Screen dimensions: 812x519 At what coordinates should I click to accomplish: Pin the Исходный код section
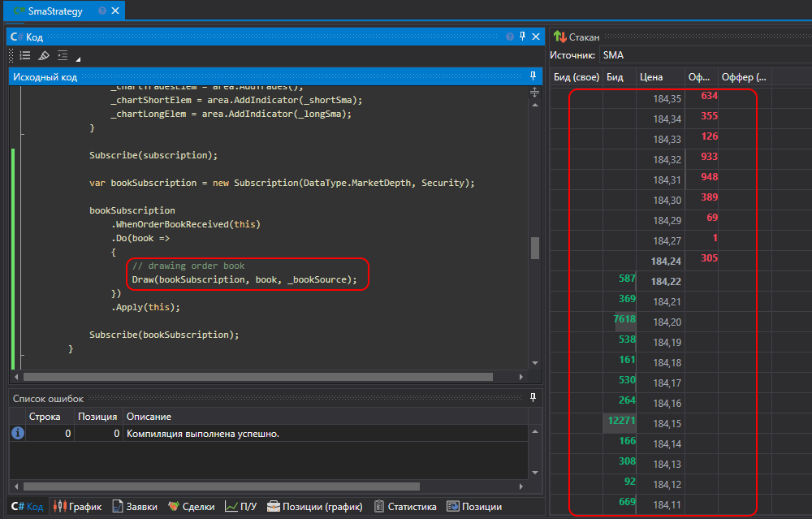(533, 76)
